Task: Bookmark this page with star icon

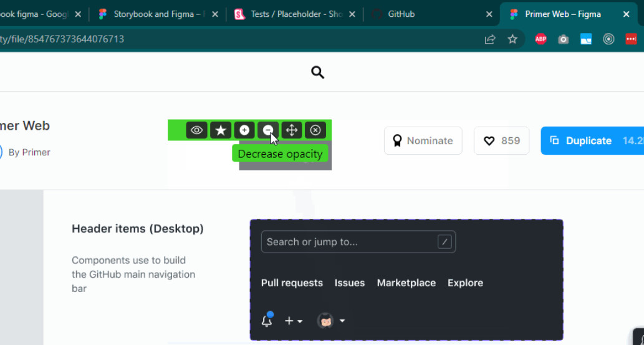Action: click(x=512, y=39)
